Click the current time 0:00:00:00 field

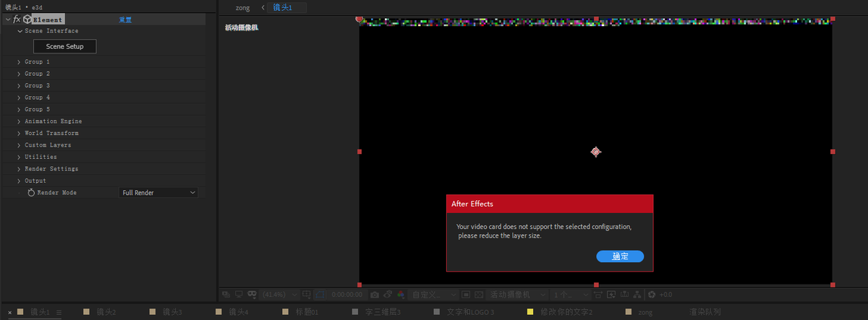[x=347, y=295]
